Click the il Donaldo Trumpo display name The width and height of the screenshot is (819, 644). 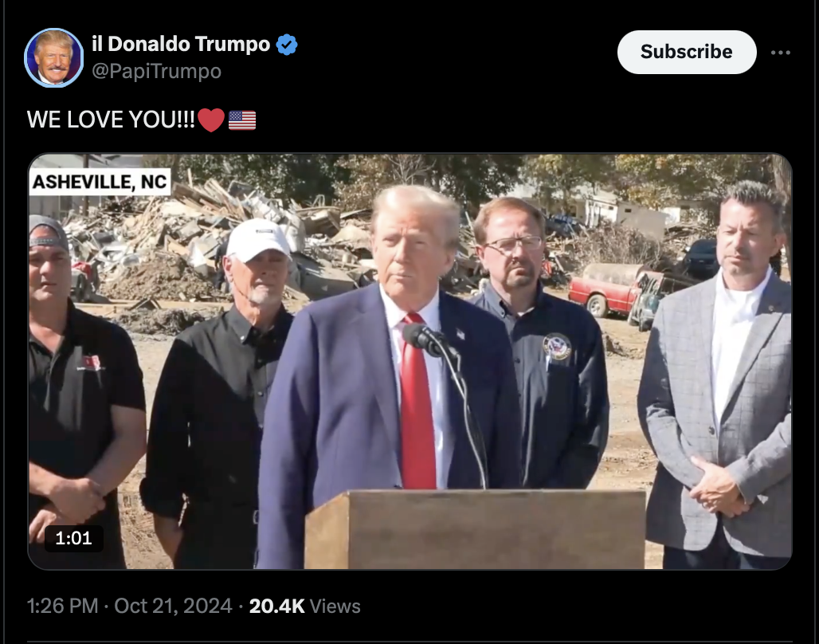181,45
